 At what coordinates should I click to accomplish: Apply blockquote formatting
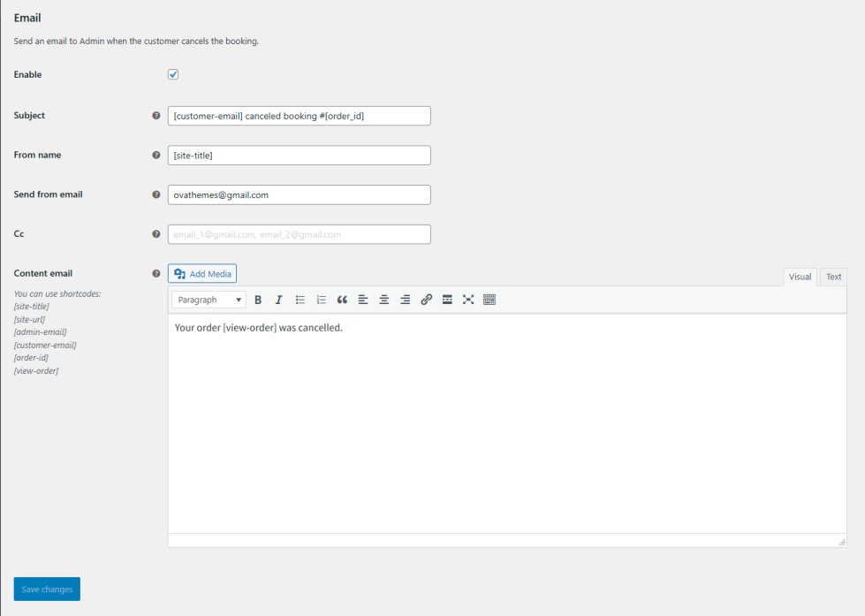(x=342, y=300)
